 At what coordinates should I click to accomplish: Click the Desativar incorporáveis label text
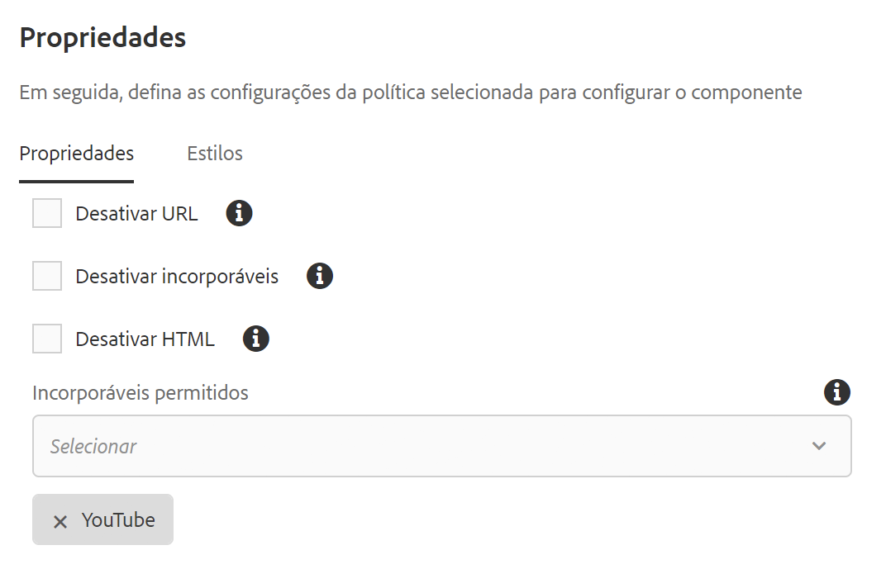(x=177, y=277)
